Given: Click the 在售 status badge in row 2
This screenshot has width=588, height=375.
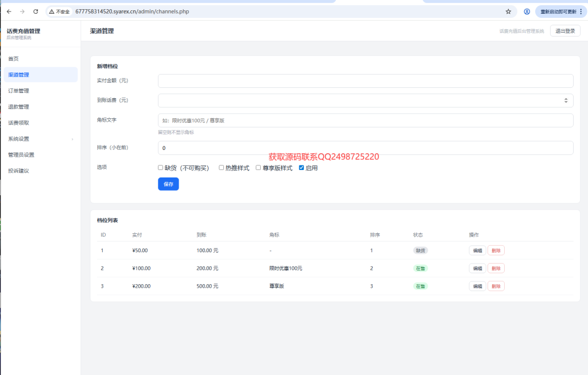Looking at the screenshot, I should coord(420,269).
